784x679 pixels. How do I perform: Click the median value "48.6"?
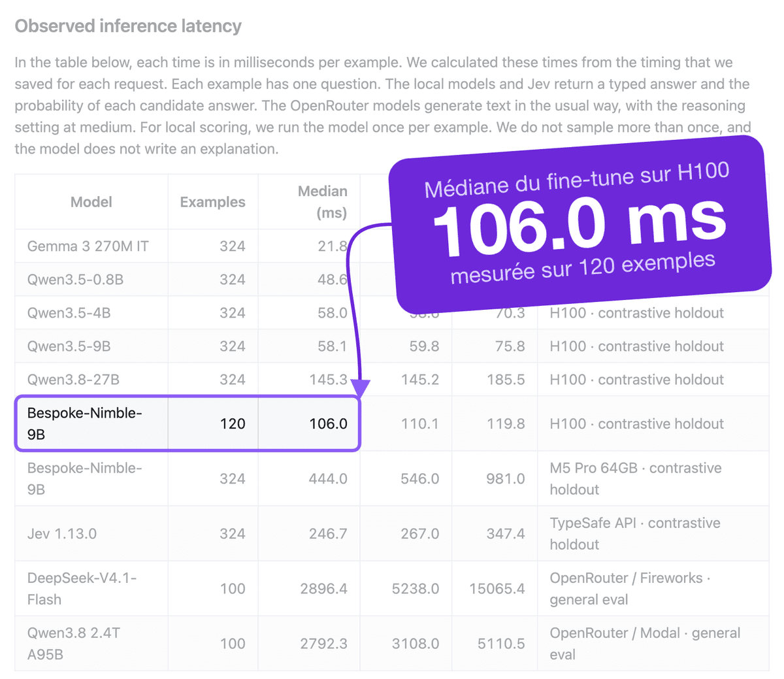point(333,280)
